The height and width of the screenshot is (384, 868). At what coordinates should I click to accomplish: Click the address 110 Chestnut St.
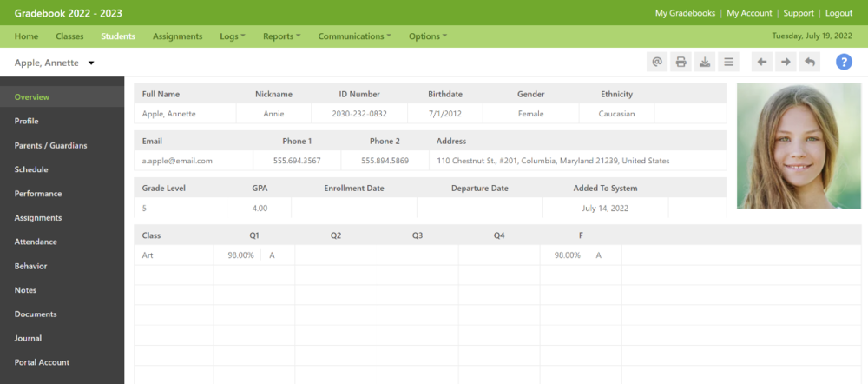[553, 161]
